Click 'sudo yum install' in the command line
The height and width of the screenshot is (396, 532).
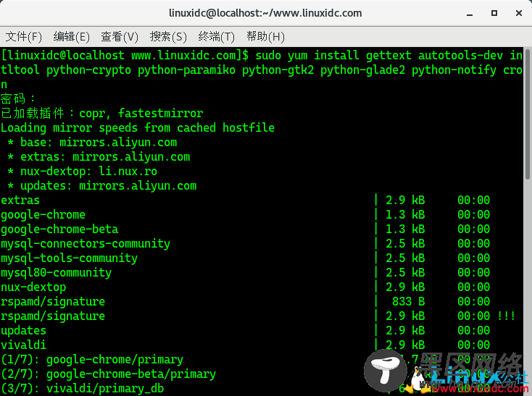click(x=307, y=56)
